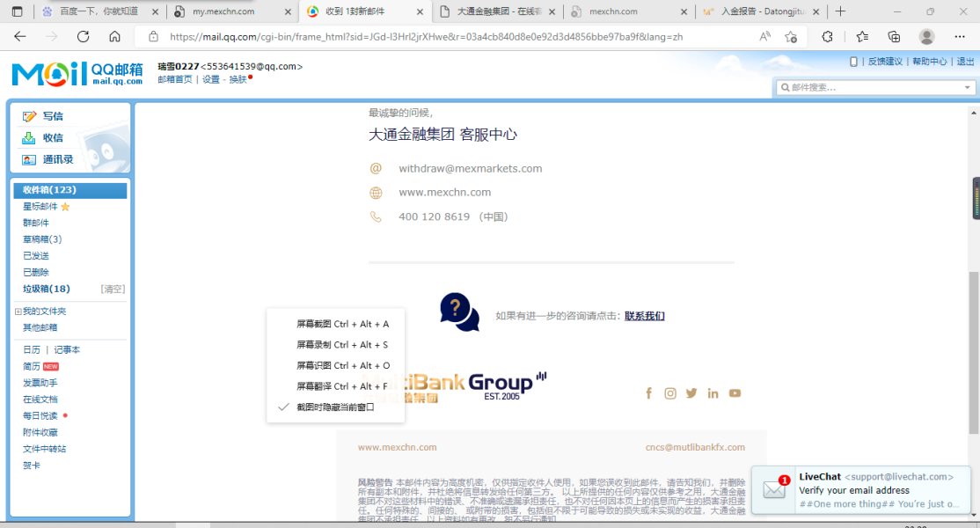Screen dimensions: 980x528
Task: Click the QQ Mail logo
Action: click(x=77, y=74)
